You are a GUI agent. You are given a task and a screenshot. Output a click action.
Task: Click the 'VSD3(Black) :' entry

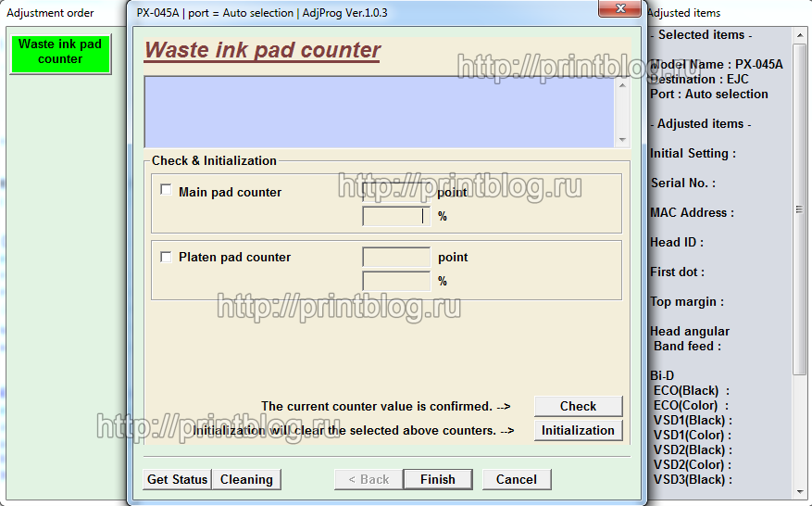click(693, 479)
